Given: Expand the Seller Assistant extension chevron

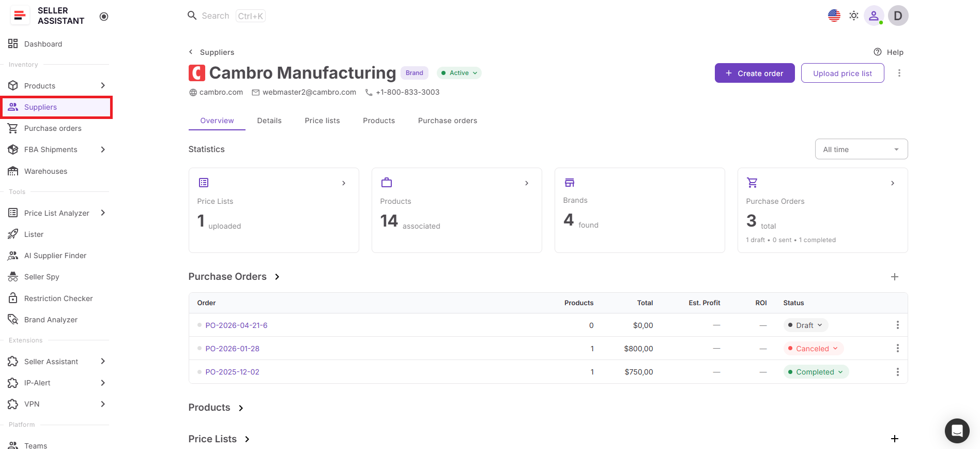Looking at the screenshot, I should pyautogui.click(x=103, y=361).
